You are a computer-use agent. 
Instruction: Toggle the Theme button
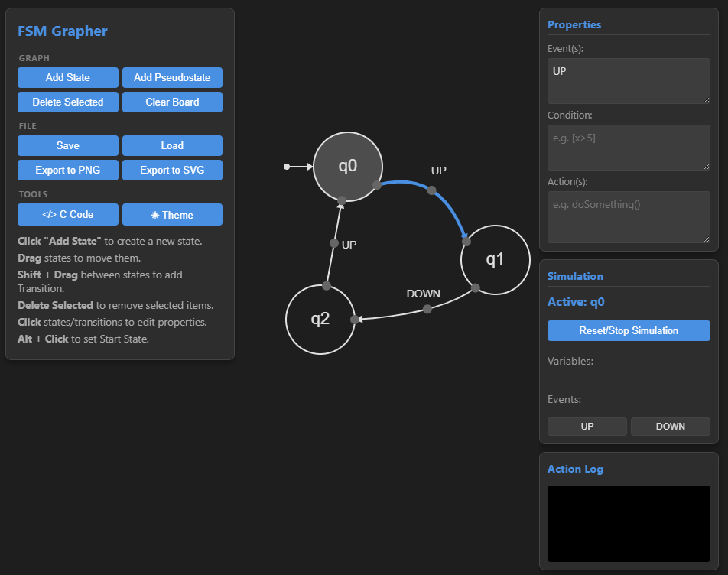pos(172,215)
